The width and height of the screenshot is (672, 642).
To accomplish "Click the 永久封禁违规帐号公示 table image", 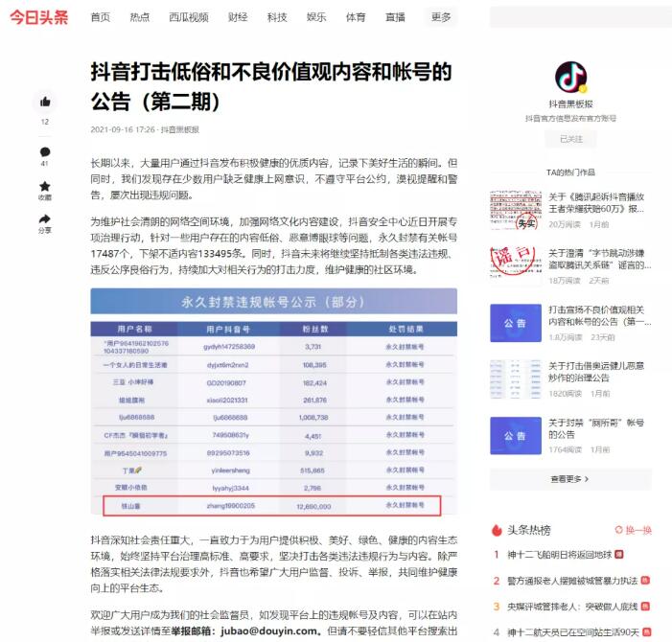I will 273,401.
